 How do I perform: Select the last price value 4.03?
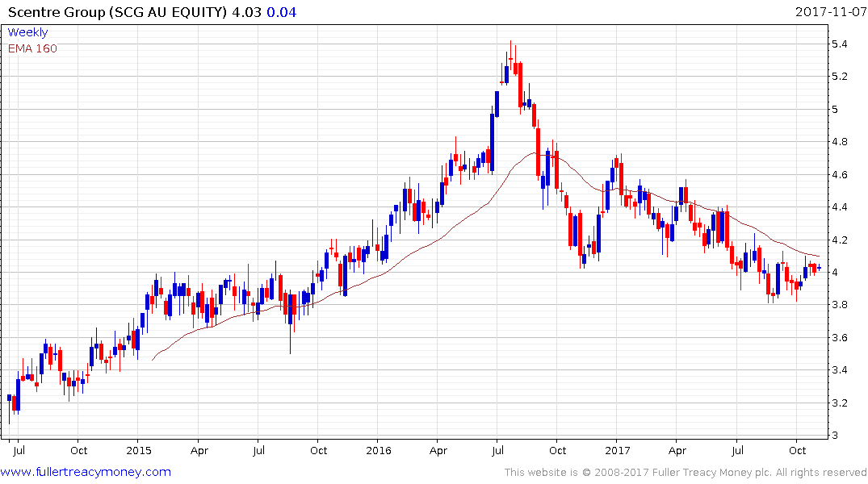(x=246, y=12)
